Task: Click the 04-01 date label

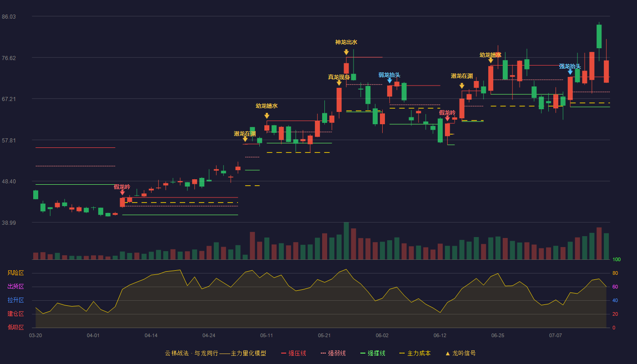Action: (x=93, y=335)
